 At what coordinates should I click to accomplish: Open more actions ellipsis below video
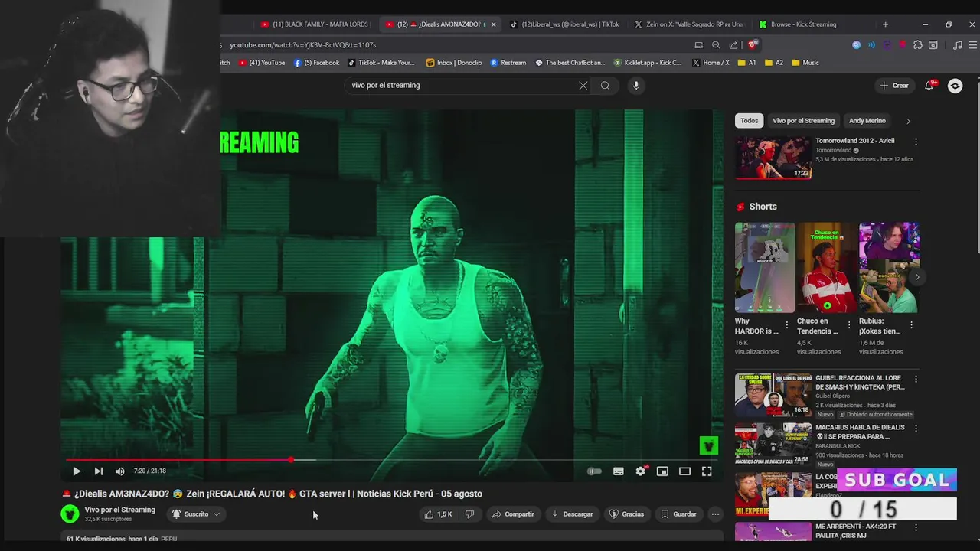point(715,514)
